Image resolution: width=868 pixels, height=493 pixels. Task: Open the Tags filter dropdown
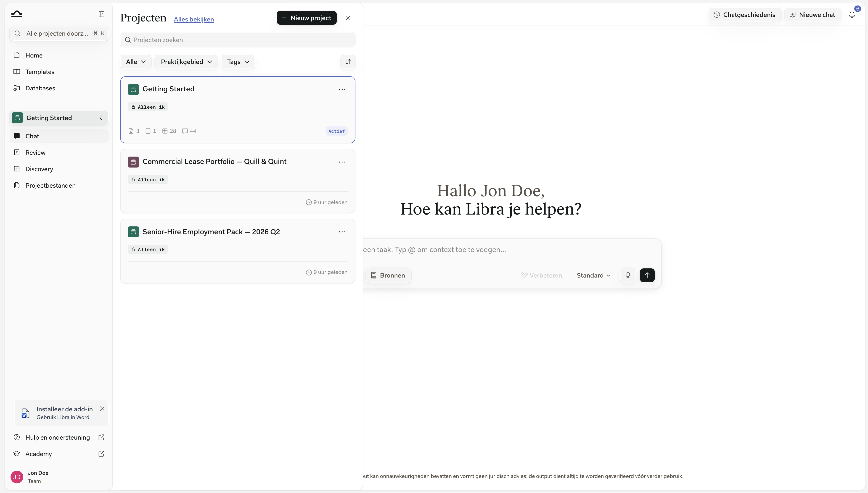(x=238, y=62)
